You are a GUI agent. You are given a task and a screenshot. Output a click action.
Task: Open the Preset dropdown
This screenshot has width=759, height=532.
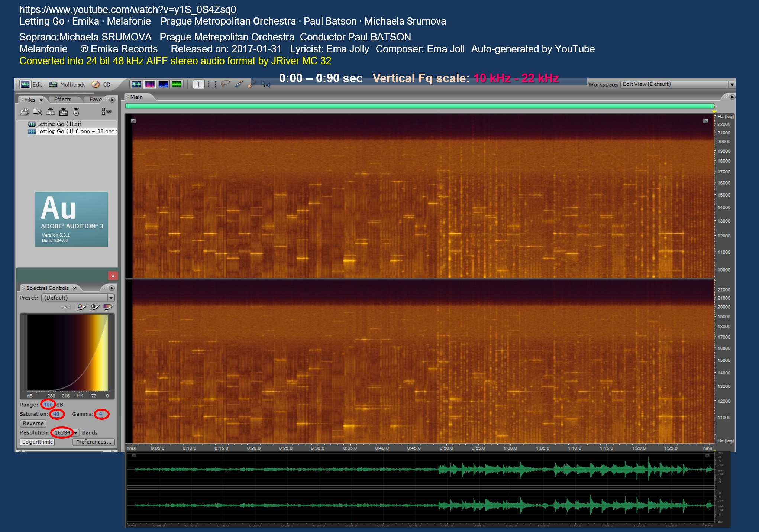(78, 298)
